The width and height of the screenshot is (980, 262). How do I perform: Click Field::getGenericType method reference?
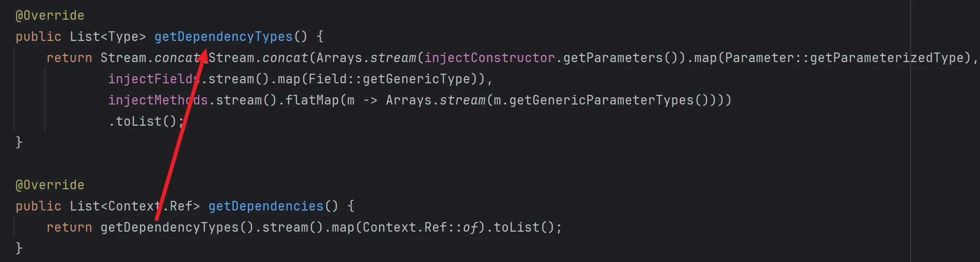tap(389, 79)
